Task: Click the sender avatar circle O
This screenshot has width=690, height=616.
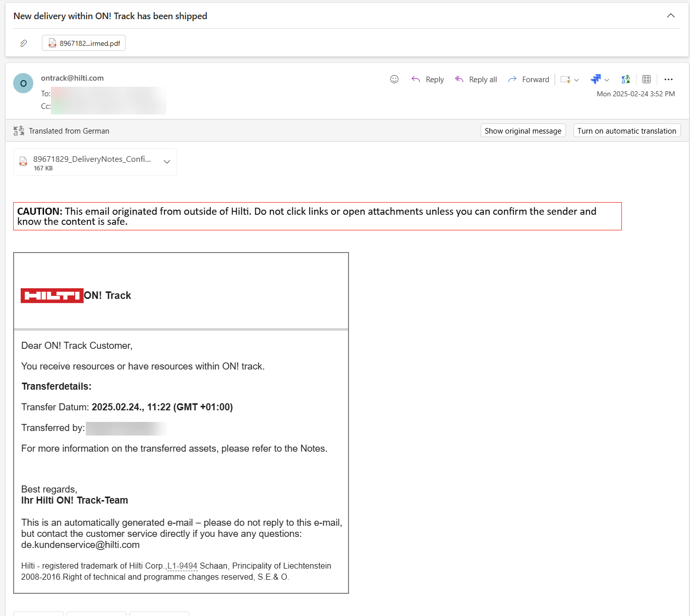Action: [x=23, y=83]
